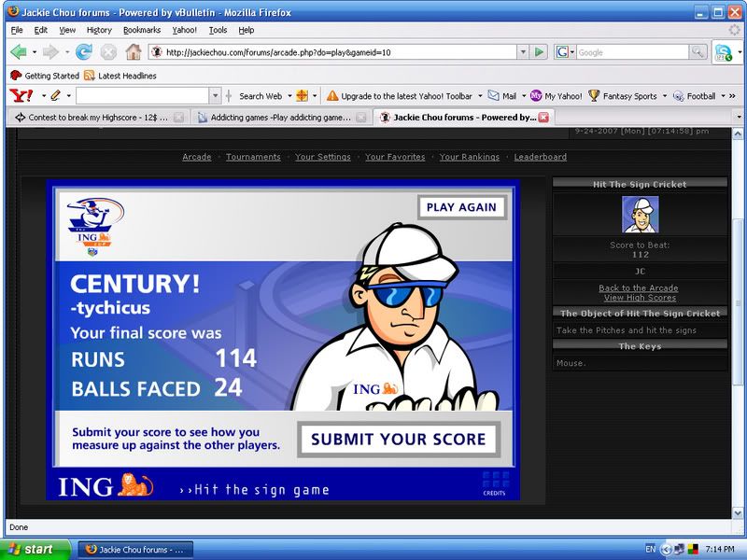Open the Back button history dropdown

pyautogui.click(x=35, y=52)
